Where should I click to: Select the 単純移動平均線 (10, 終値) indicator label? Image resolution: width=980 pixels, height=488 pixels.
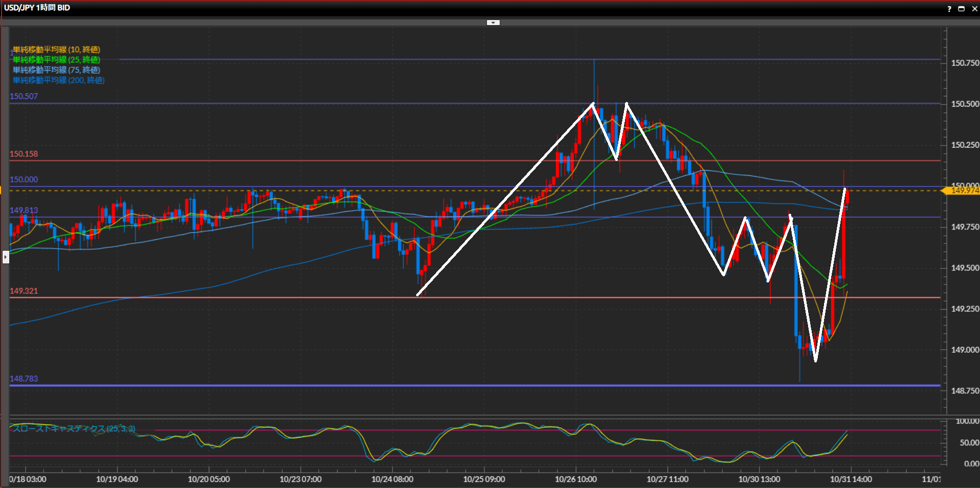point(56,50)
